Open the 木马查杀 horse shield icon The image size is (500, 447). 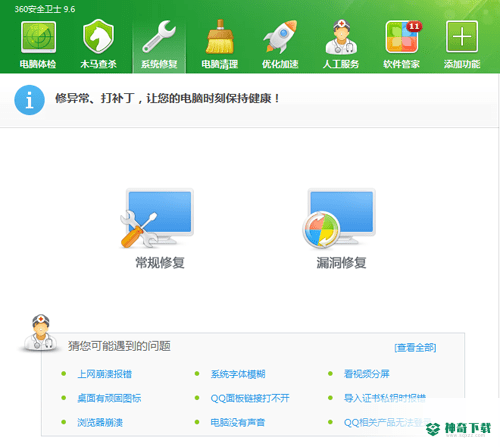coord(98,37)
